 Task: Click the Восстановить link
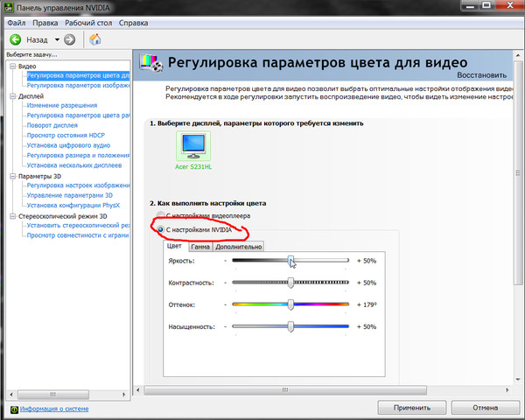click(x=481, y=75)
